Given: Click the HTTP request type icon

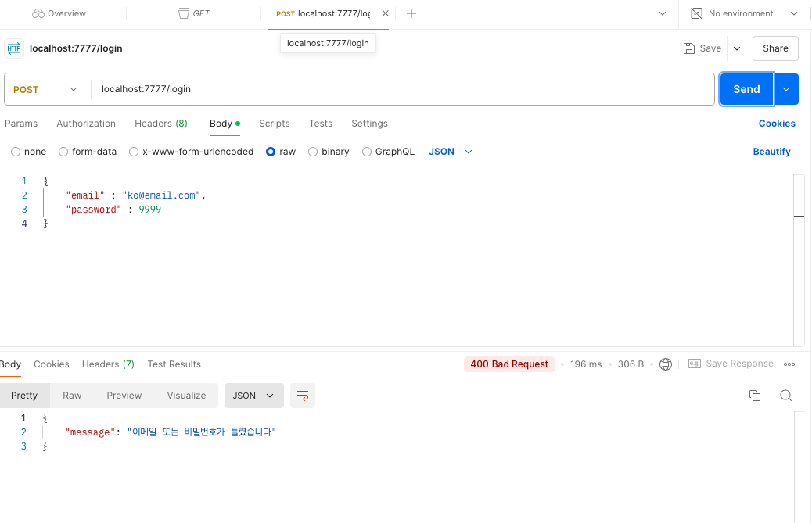Looking at the screenshot, I should [x=14, y=48].
